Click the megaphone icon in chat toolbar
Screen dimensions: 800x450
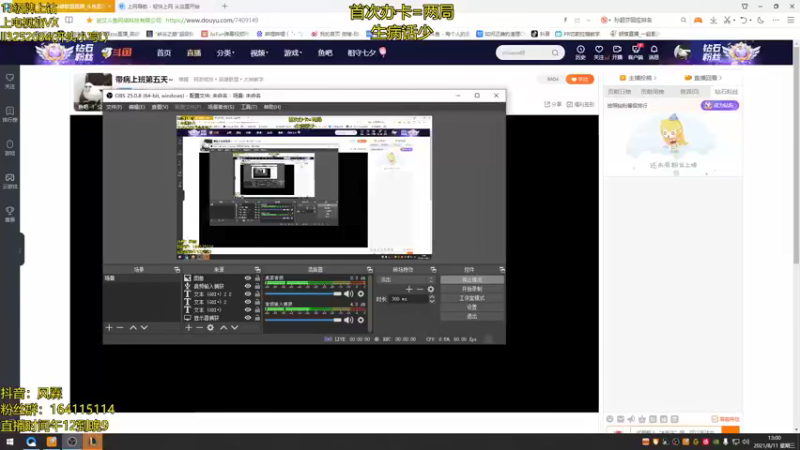[x=631, y=419]
